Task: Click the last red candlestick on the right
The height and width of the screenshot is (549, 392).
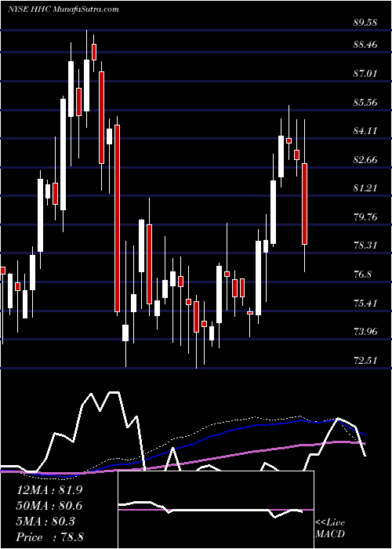Action: [304, 203]
